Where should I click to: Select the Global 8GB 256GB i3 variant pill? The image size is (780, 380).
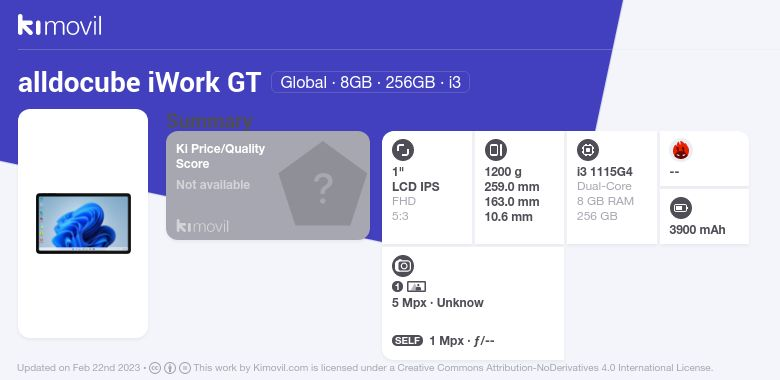[x=370, y=82]
